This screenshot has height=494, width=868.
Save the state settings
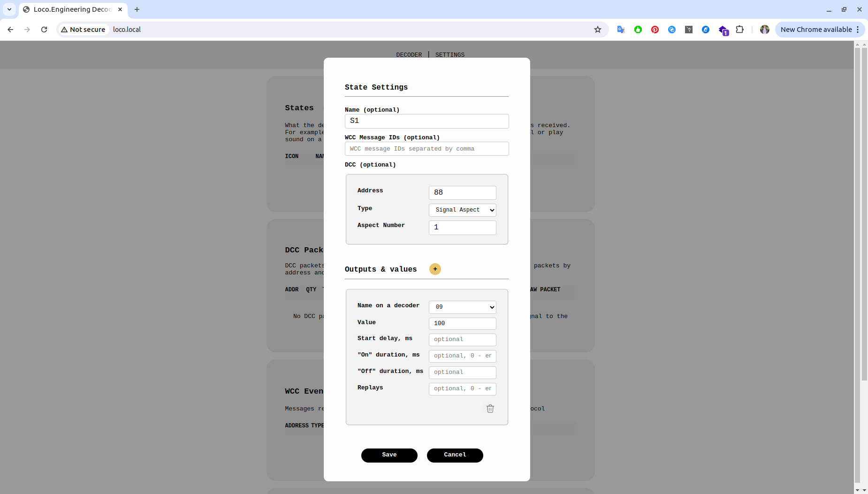click(x=389, y=455)
